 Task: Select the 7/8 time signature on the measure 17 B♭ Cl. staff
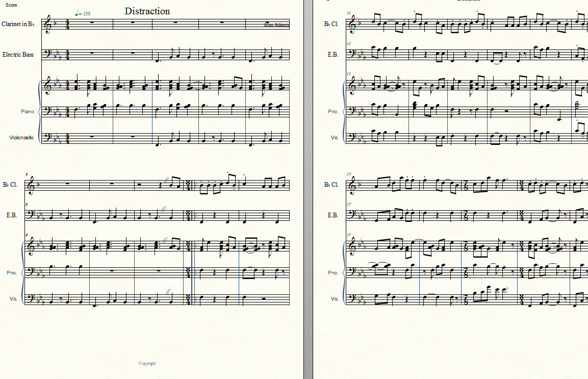pos(466,185)
